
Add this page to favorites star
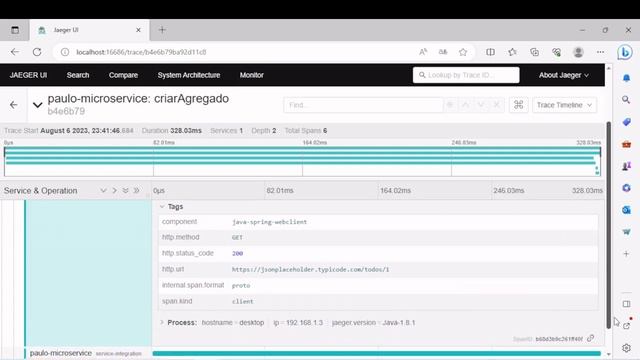pyautogui.click(x=463, y=52)
